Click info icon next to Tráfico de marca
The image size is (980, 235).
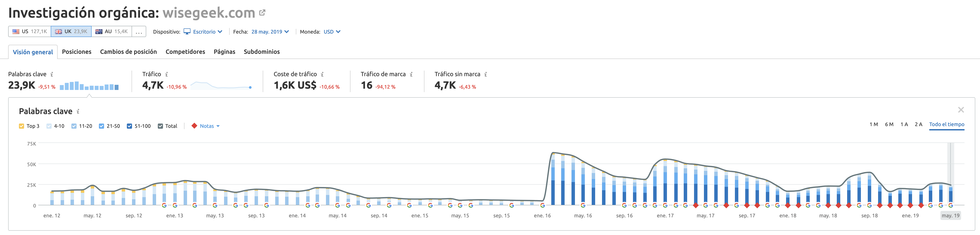pyautogui.click(x=411, y=74)
